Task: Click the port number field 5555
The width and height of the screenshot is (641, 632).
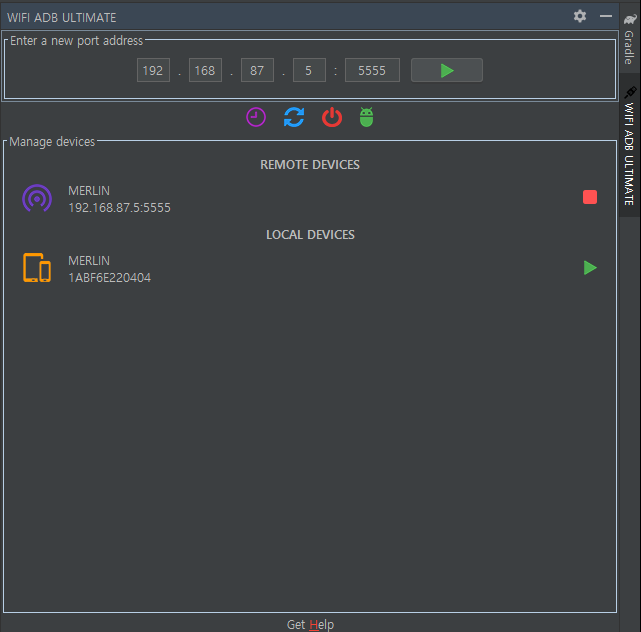Action: (x=372, y=70)
